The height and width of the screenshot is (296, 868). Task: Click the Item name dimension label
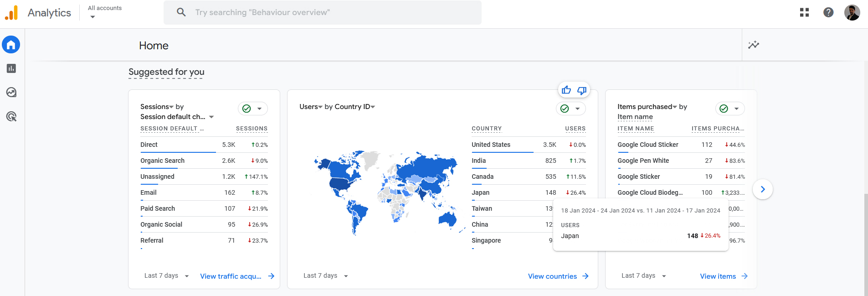(x=635, y=117)
